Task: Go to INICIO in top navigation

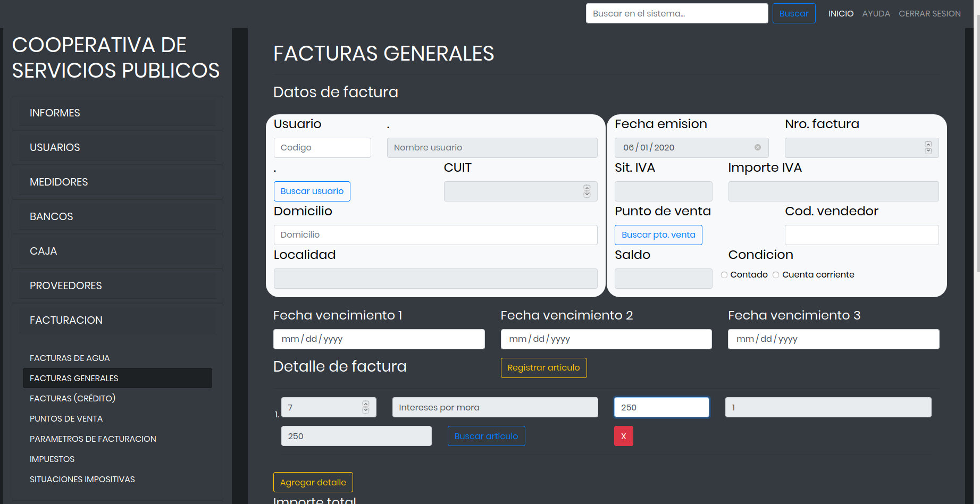Action: (841, 13)
